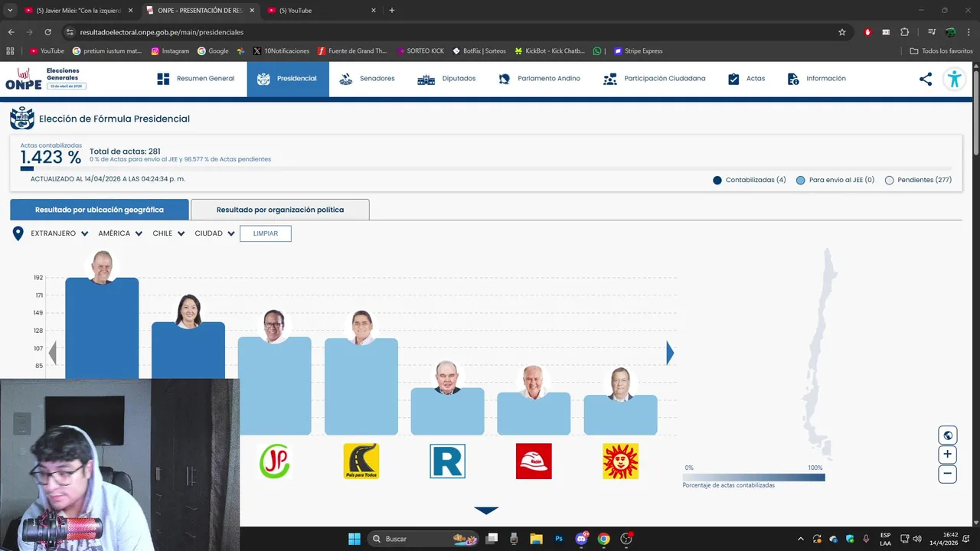Expand the CIUDAD dropdown
This screenshot has height=551, width=980.
pos(214,233)
